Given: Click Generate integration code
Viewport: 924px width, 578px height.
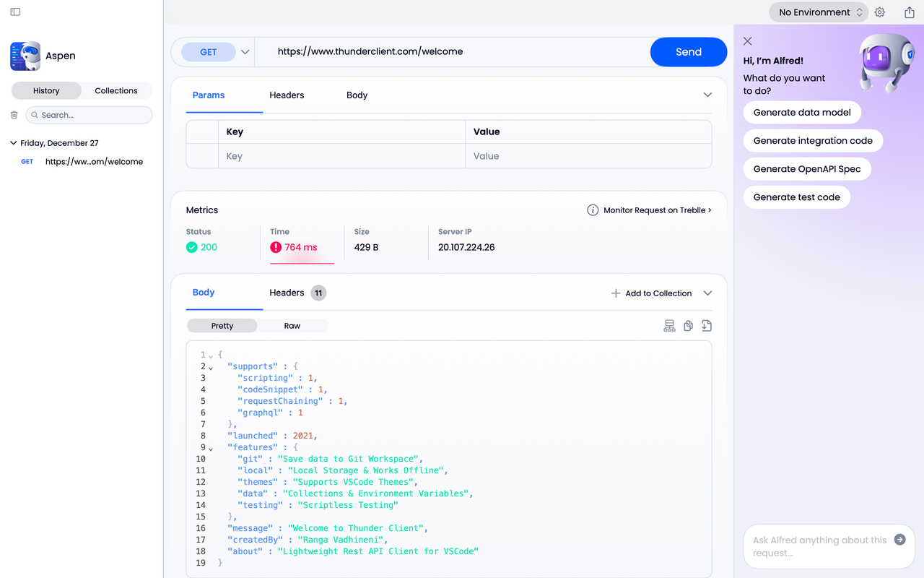Looking at the screenshot, I should [813, 140].
